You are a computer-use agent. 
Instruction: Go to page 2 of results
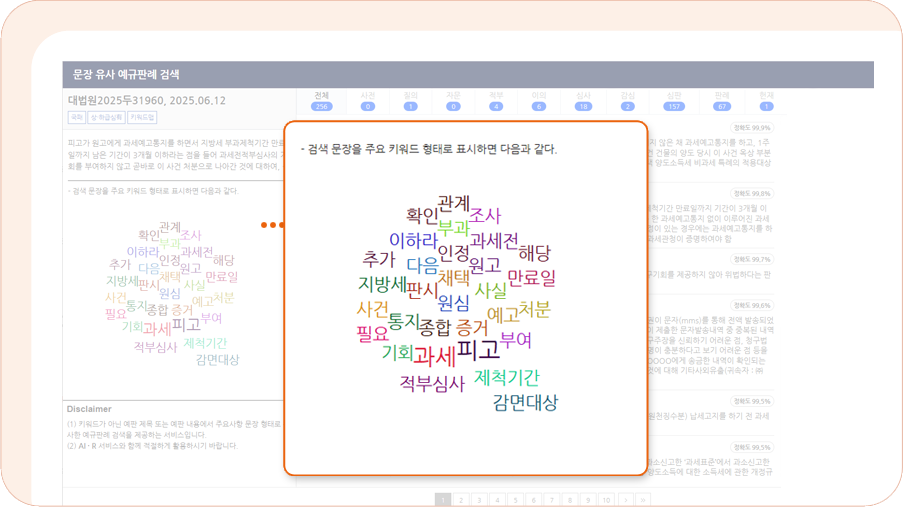click(461, 499)
